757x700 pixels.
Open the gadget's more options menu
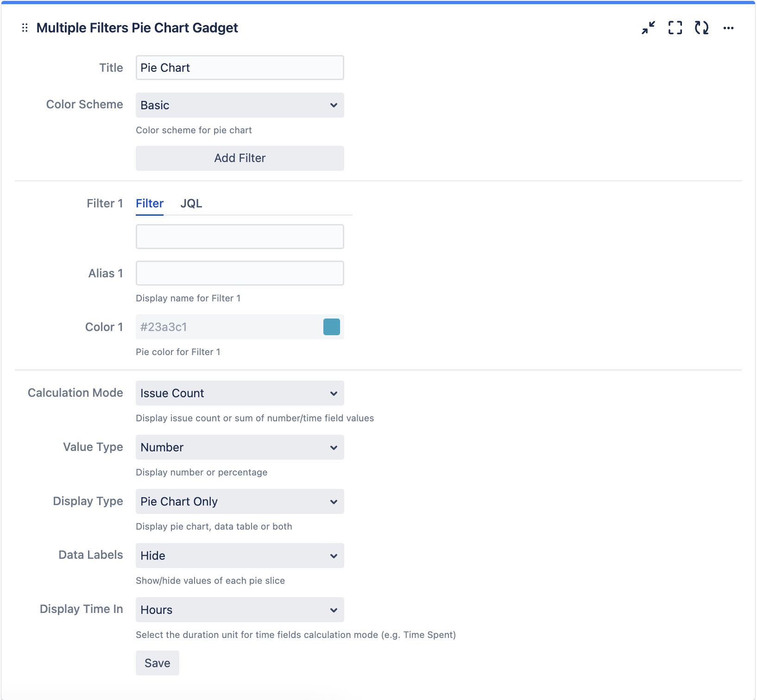point(728,28)
